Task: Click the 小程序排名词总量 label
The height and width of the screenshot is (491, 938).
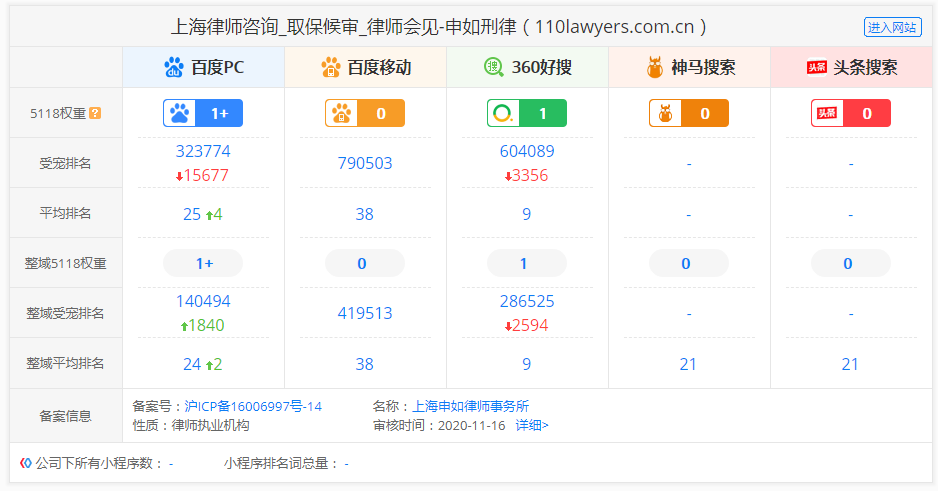Action: coord(281,463)
